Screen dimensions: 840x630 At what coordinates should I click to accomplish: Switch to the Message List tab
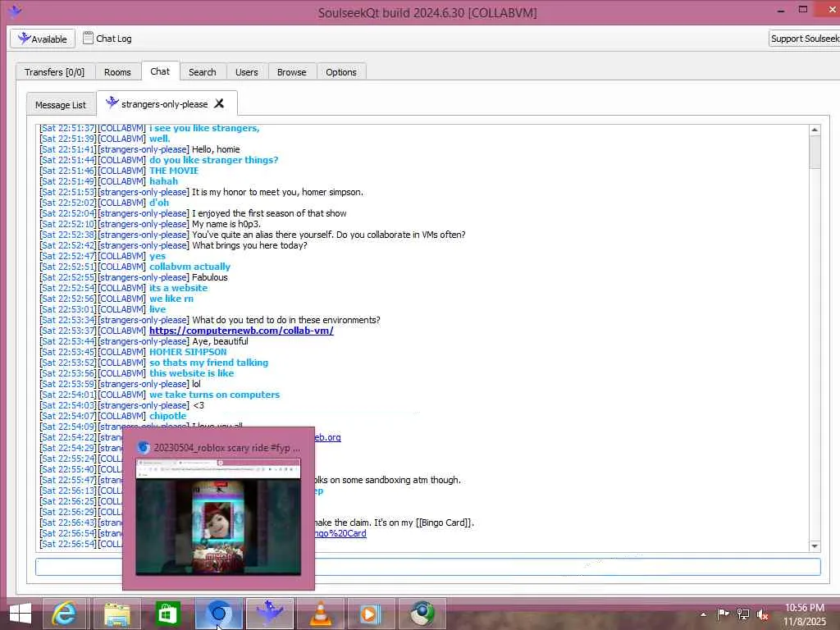[x=61, y=105]
